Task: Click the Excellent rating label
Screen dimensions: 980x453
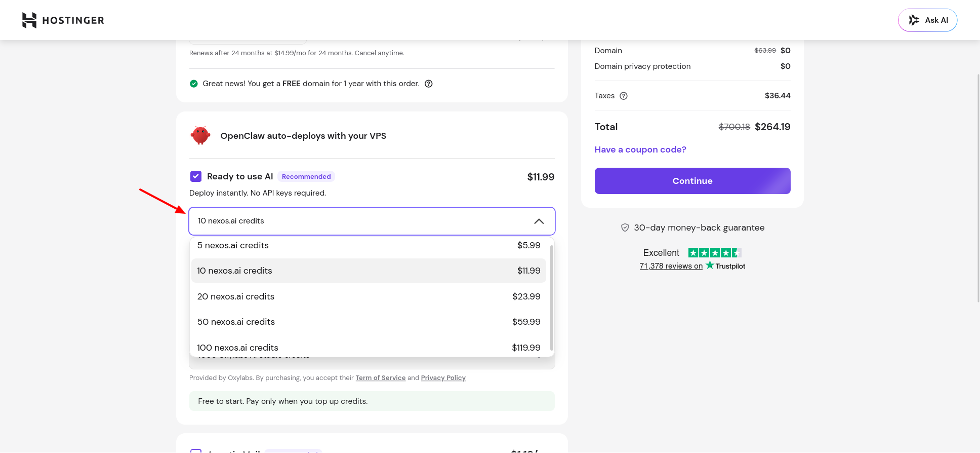Action: tap(661, 253)
